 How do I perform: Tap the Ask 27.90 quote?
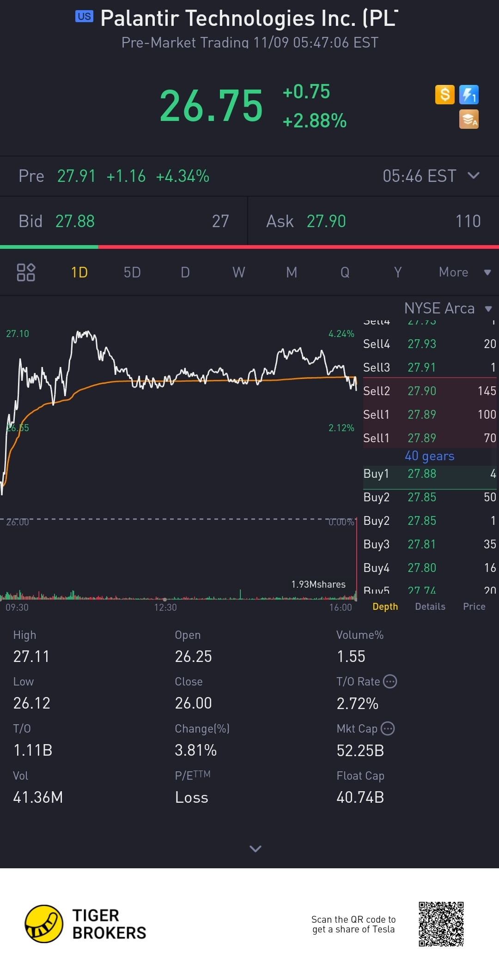click(x=373, y=221)
